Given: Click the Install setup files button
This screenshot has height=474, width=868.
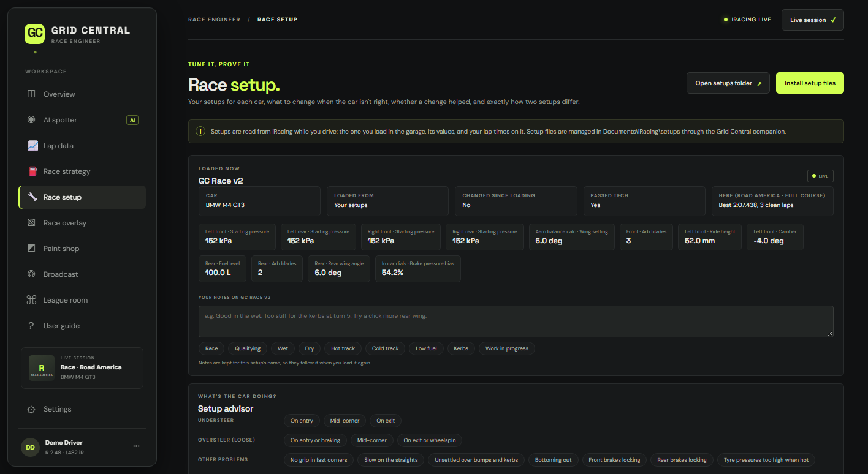Looking at the screenshot, I should [810, 83].
